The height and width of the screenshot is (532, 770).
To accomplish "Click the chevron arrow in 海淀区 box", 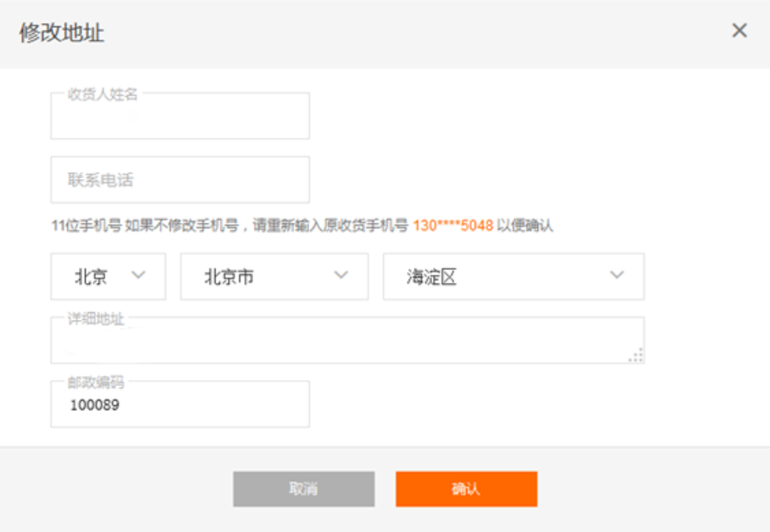I will (x=617, y=276).
